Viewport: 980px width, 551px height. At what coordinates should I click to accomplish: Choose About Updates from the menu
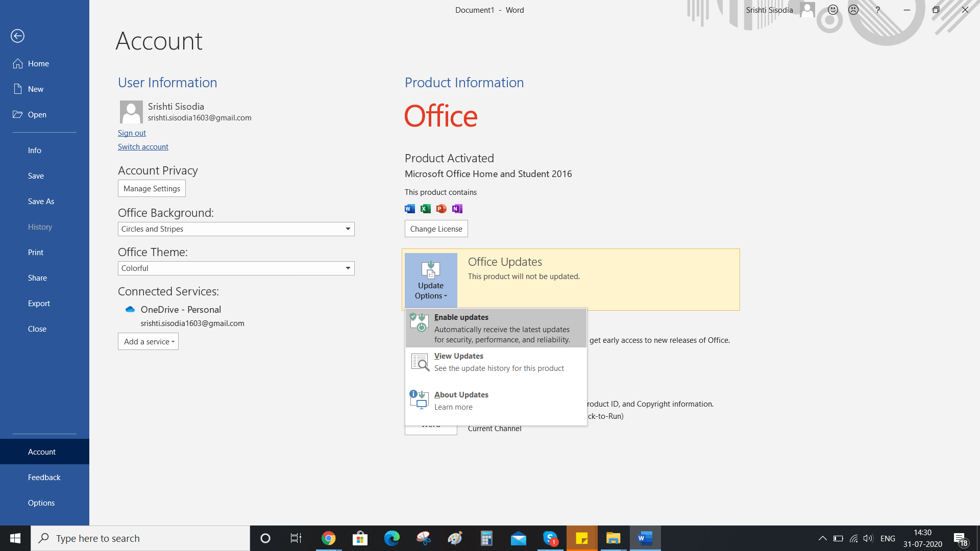(x=496, y=400)
